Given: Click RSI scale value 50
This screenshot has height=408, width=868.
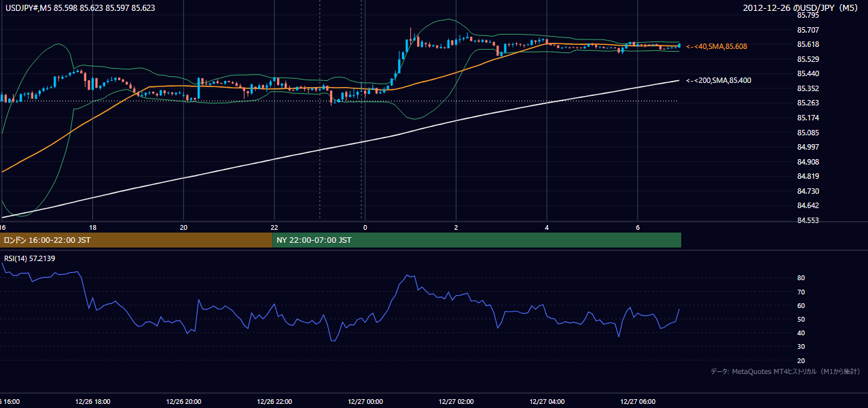Looking at the screenshot, I should [801, 319].
